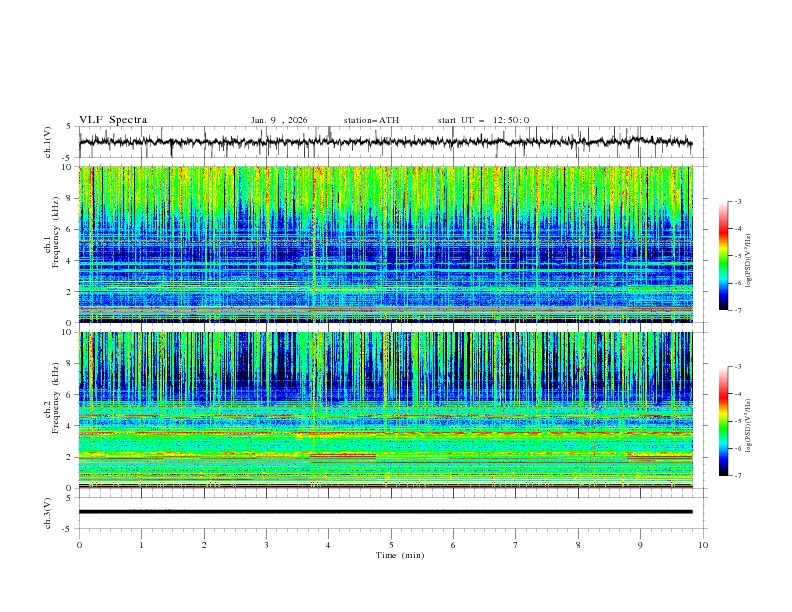Click the "6" kHz tick on ch.2 spectrogram
The image size is (792, 612).
(x=70, y=394)
